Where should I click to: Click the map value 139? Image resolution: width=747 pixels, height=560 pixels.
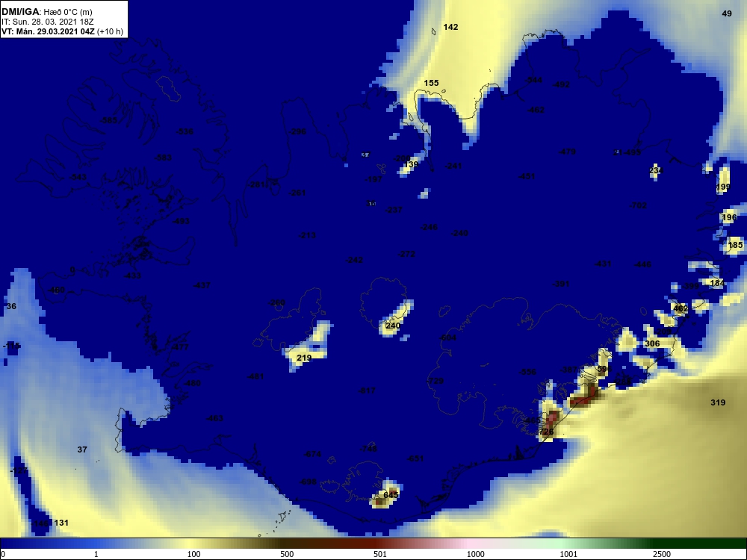(411, 164)
